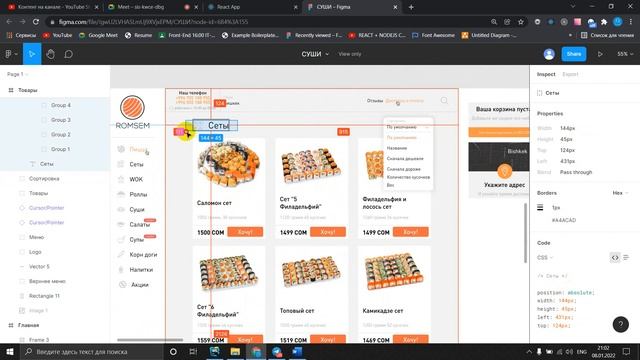This screenshot has width=640, height=360.
Task: Click the browser Back arrow
Action: click(9, 22)
